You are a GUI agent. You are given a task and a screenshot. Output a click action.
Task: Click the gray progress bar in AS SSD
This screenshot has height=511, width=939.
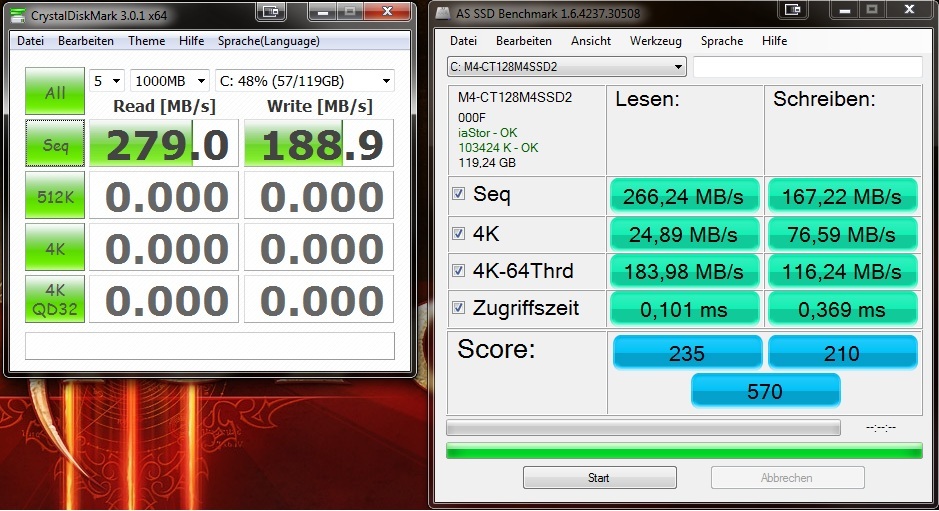click(x=643, y=427)
